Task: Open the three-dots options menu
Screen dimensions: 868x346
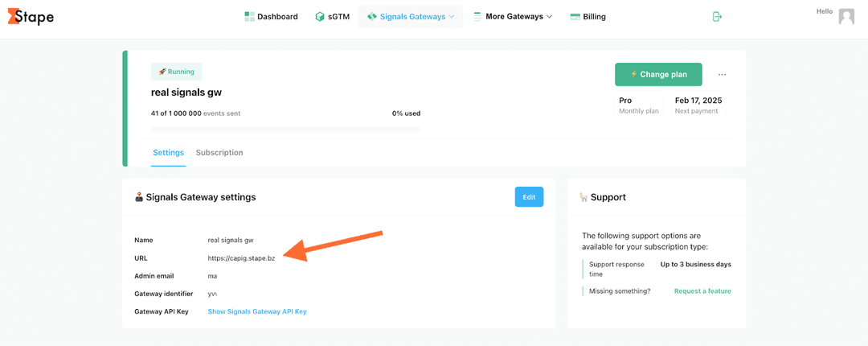Action: click(x=722, y=74)
